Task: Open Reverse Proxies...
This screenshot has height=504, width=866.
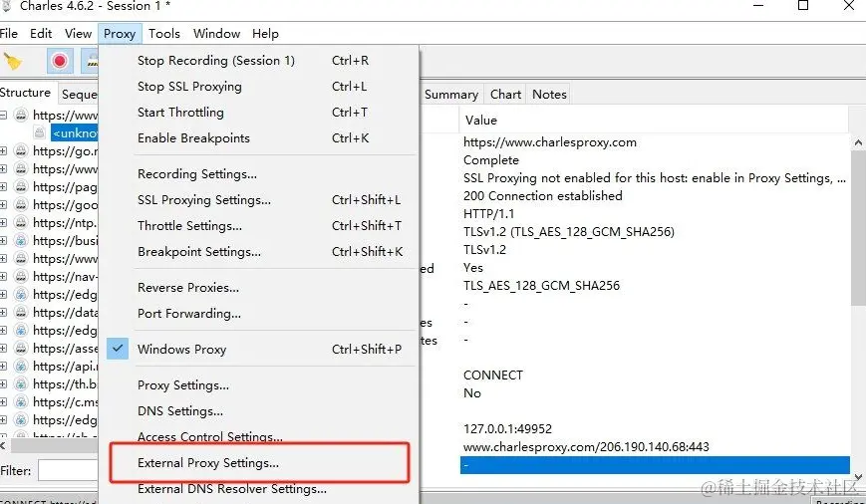Action: pyautogui.click(x=260, y=288)
